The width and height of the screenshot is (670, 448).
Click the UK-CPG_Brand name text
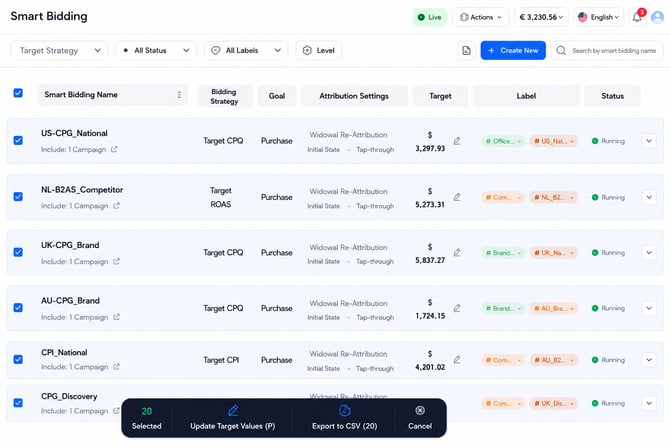70,245
